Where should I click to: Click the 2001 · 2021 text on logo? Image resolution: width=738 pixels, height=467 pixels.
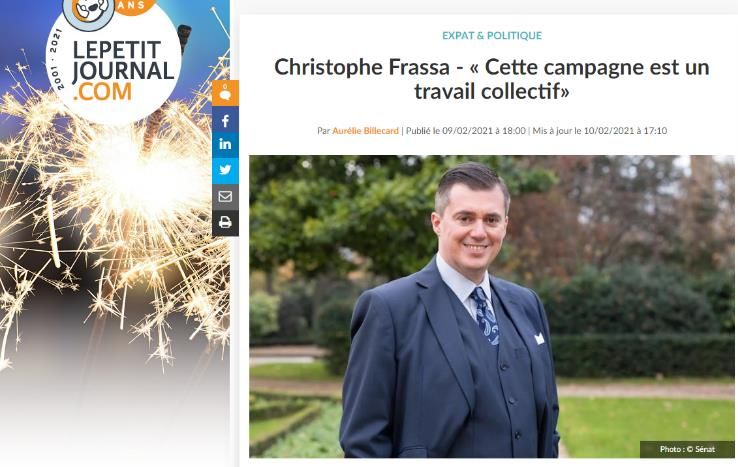coord(56,59)
